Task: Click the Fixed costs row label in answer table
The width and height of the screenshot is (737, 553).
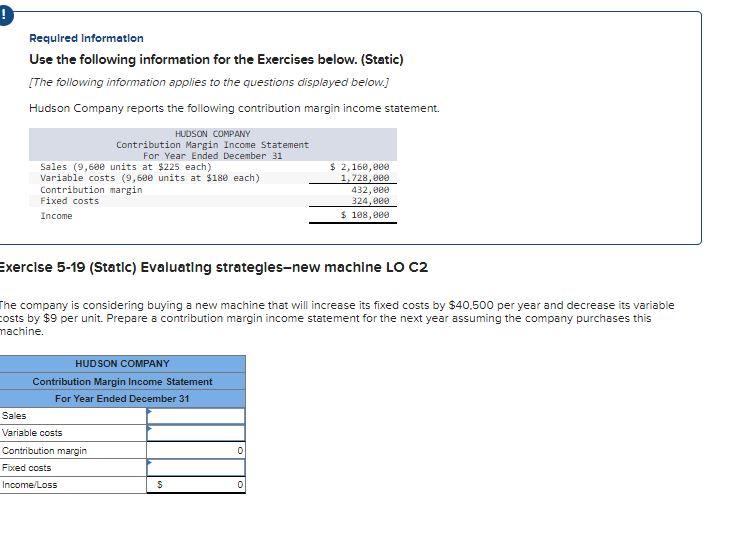Action: click(27, 467)
